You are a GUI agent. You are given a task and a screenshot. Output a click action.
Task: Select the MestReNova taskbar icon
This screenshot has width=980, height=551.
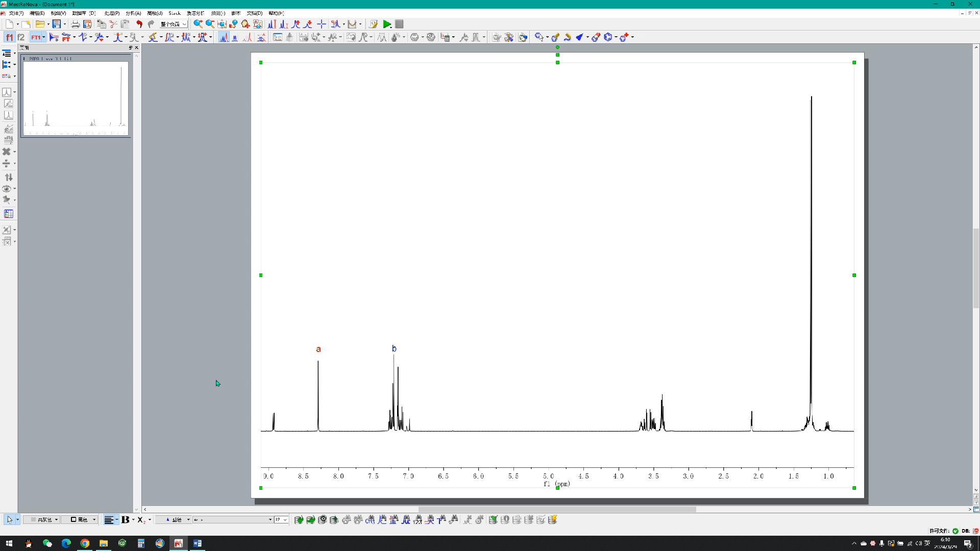pos(178,543)
